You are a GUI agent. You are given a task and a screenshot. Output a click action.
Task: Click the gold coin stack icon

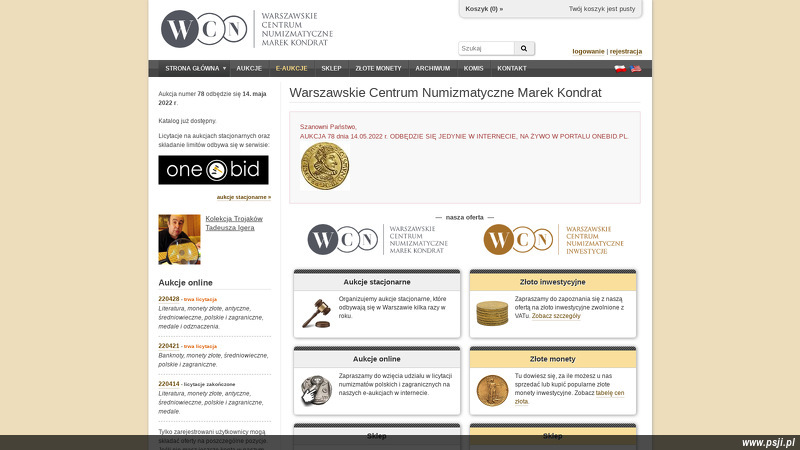[x=492, y=313]
